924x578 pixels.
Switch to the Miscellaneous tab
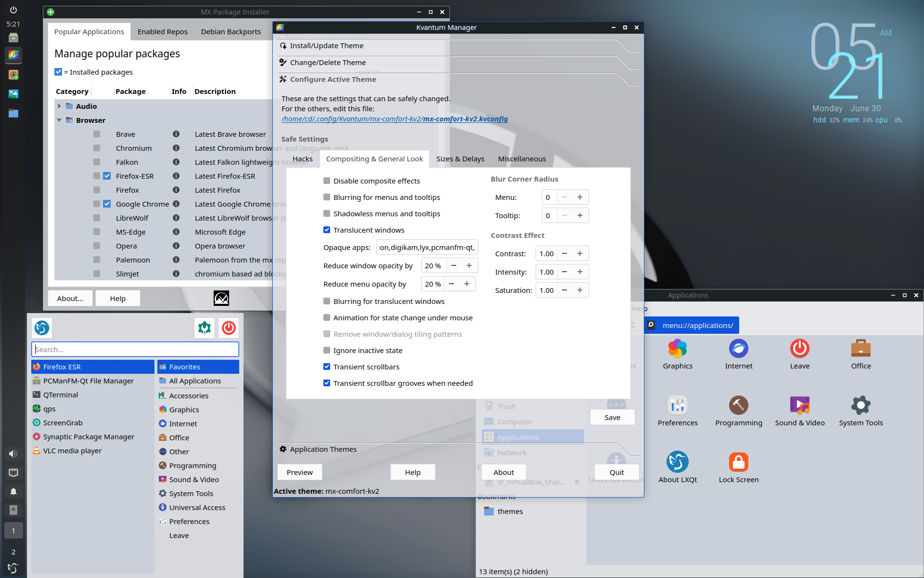coord(522,158)
